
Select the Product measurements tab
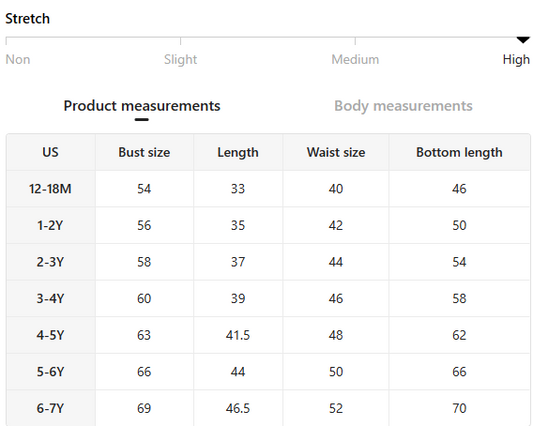pos(142,106)
